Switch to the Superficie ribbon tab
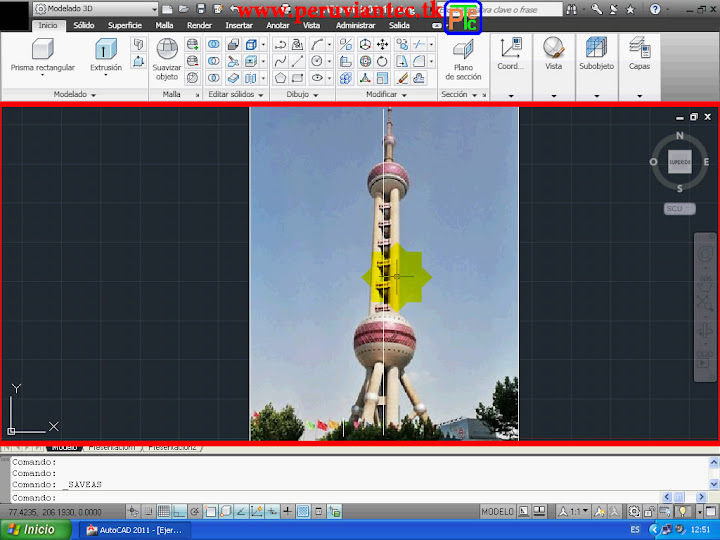Screen dimensions: 720x540 [x=124, y=25]
